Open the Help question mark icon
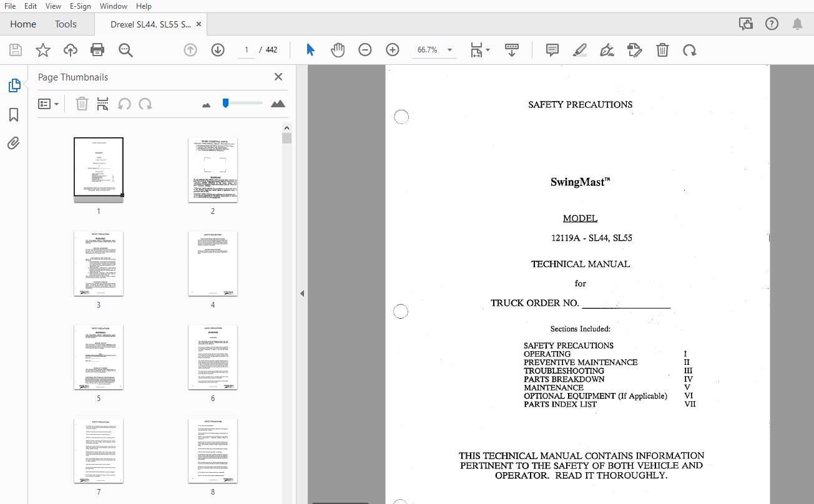Screen dimensions: 814x504 click(x=772, y=24)
